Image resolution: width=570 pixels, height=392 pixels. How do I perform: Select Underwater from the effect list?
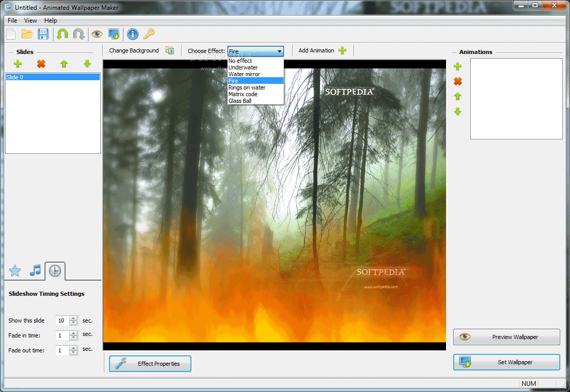pyautogui.click(x=243, y=67)
